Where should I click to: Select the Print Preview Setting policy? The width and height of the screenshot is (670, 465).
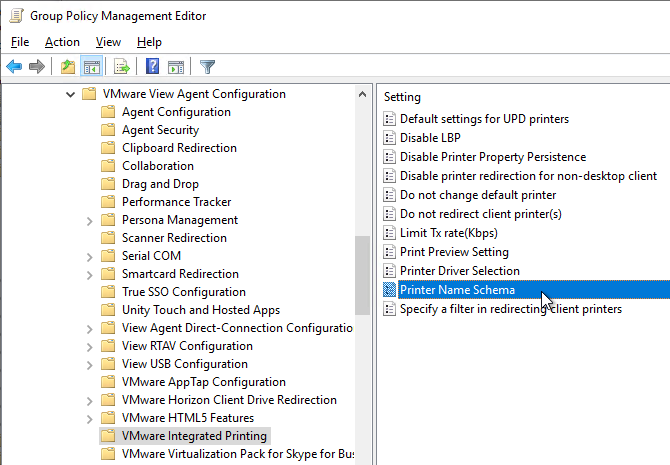point(454,252)
